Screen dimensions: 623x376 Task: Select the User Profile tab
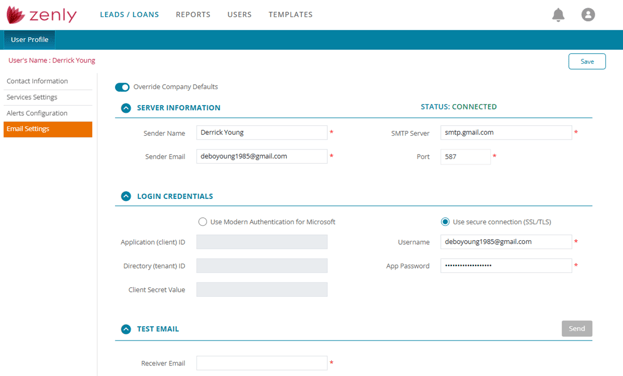point(29,40)
